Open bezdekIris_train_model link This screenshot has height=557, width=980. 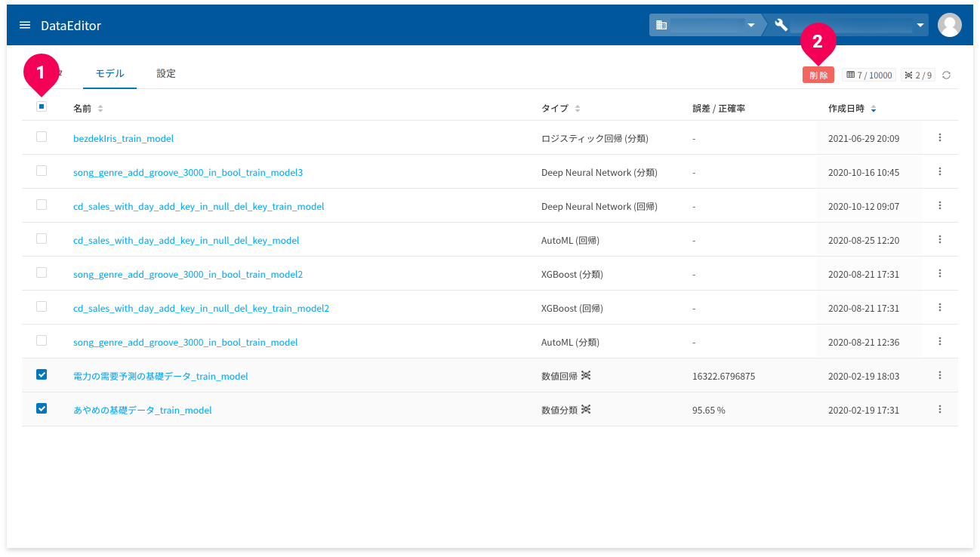pyautogui.click(x=123, y=138)
